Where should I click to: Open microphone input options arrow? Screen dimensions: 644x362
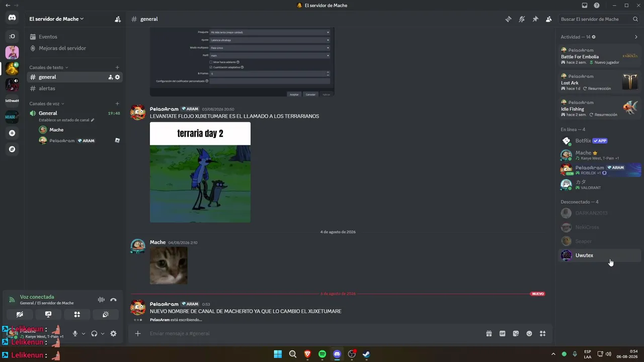click(x=83, y=333)
